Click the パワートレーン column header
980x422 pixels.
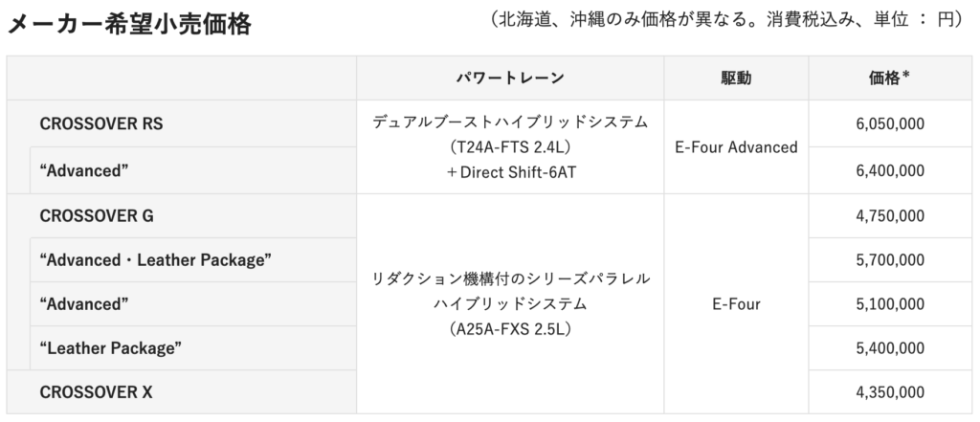(x=510, y=78)
